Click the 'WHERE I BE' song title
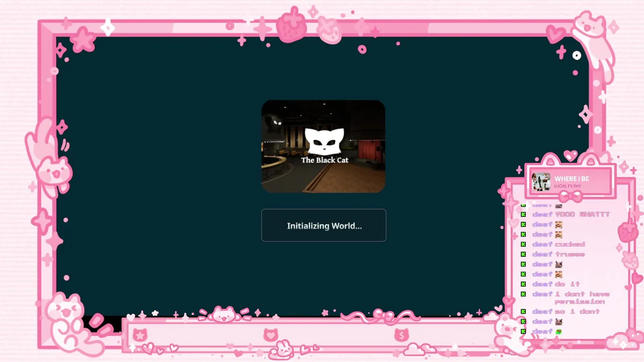The image size is (644, 362). click(x=572, y=178)
